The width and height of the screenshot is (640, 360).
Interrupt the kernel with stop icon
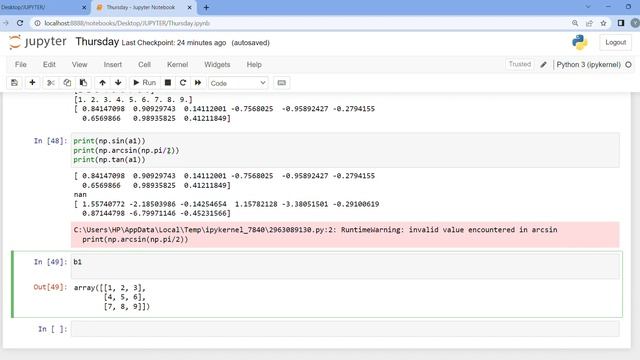168,83
